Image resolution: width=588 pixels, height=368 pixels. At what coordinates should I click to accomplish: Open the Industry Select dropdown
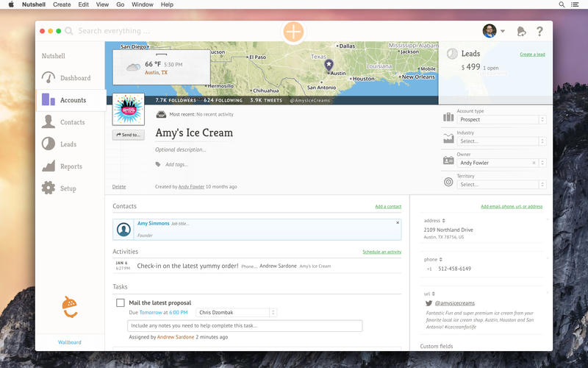501,141
